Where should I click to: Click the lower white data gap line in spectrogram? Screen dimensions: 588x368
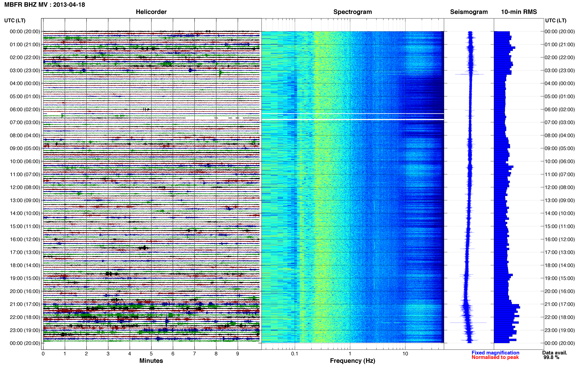(x=353, y=119)
